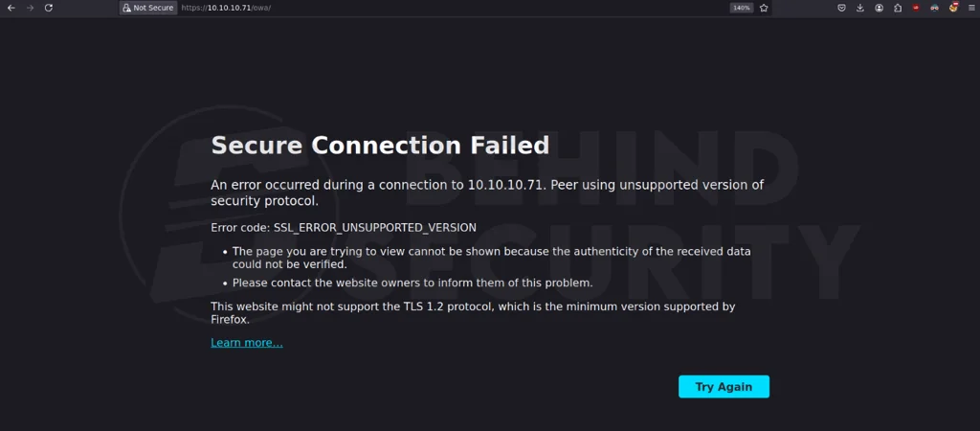Screen dimensions: 980x431
Task: Bookmark this page with the star icon
Action: [x=764, y=8]
